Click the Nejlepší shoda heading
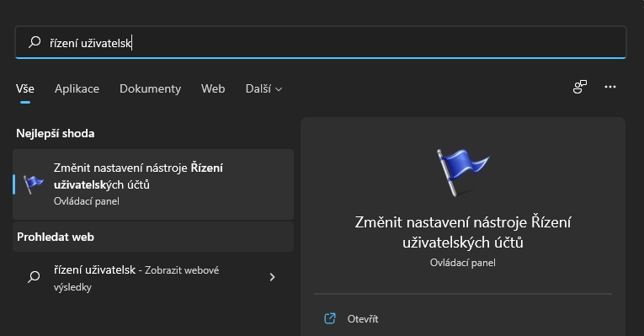The height and width of the screenshot is (336, 644). (x=56, y=134)
